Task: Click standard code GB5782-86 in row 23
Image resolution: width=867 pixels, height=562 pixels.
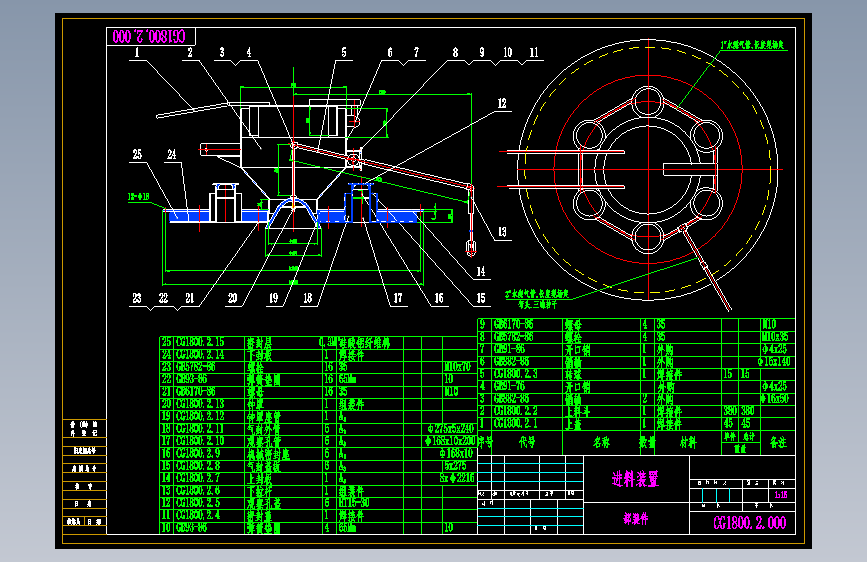Action: [x=196, y=367]
